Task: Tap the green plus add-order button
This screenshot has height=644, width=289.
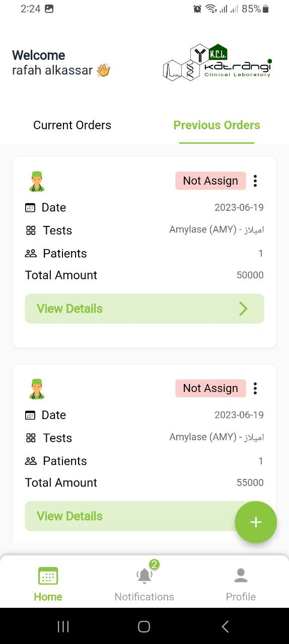Action: [x=256, y=522]
